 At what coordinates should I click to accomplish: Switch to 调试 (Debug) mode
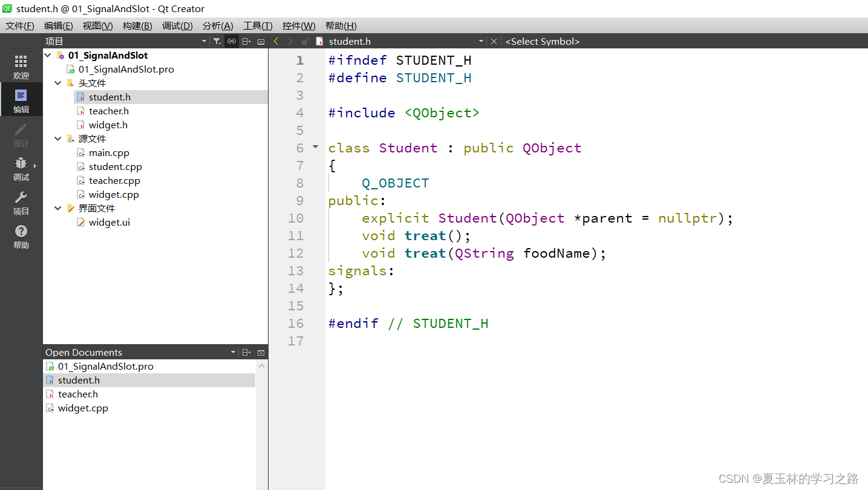tap(21, 168)
